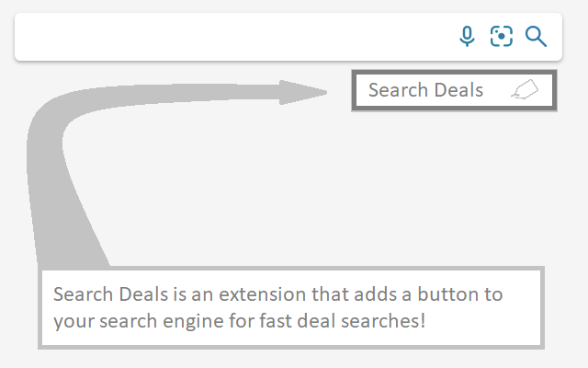
Task: Click the horizontal shaft of the gray arrow
Action: 202,93
